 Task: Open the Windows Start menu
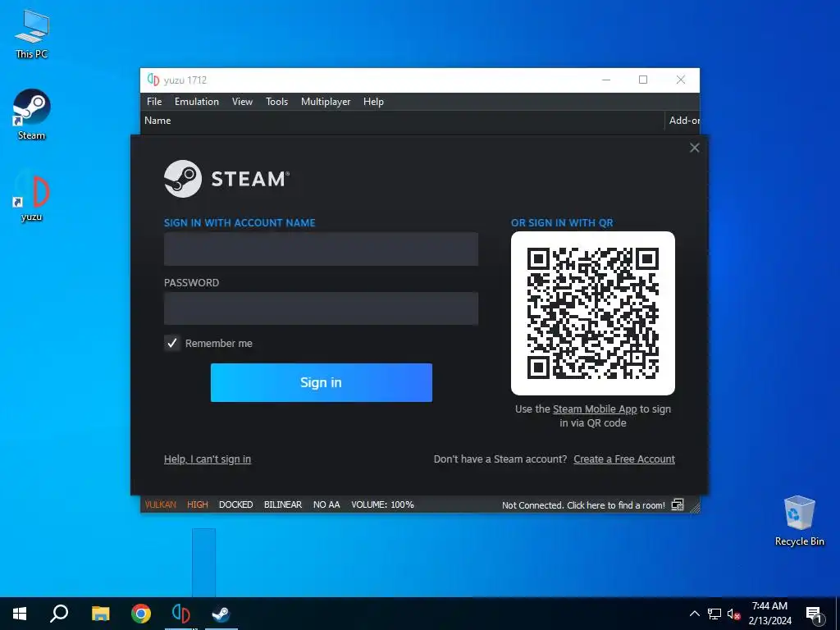coord(20,614)
